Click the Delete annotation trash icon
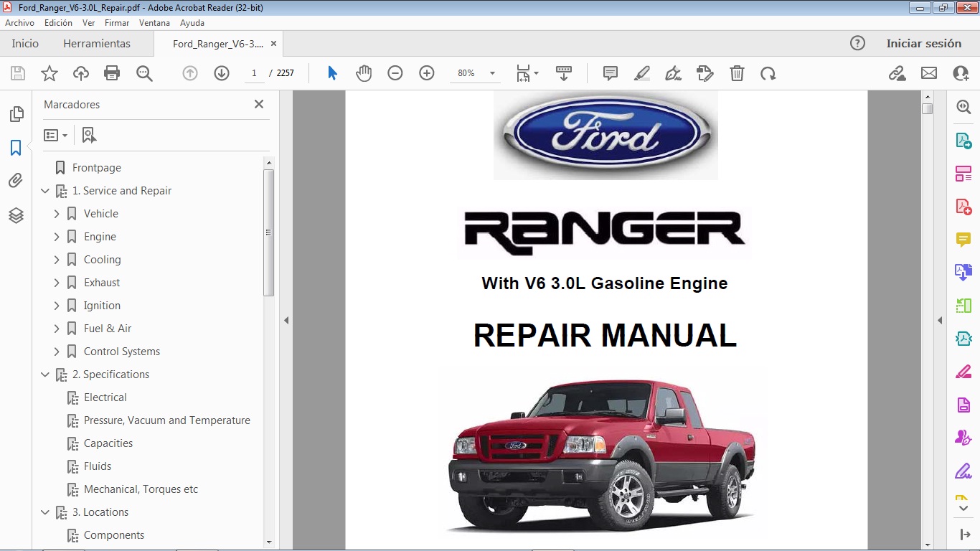 737,72
